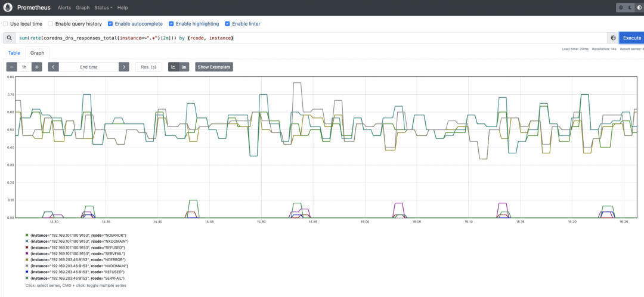Click the Execute button
The height and width of the screenshot is (297, 644).
point(631,38)
